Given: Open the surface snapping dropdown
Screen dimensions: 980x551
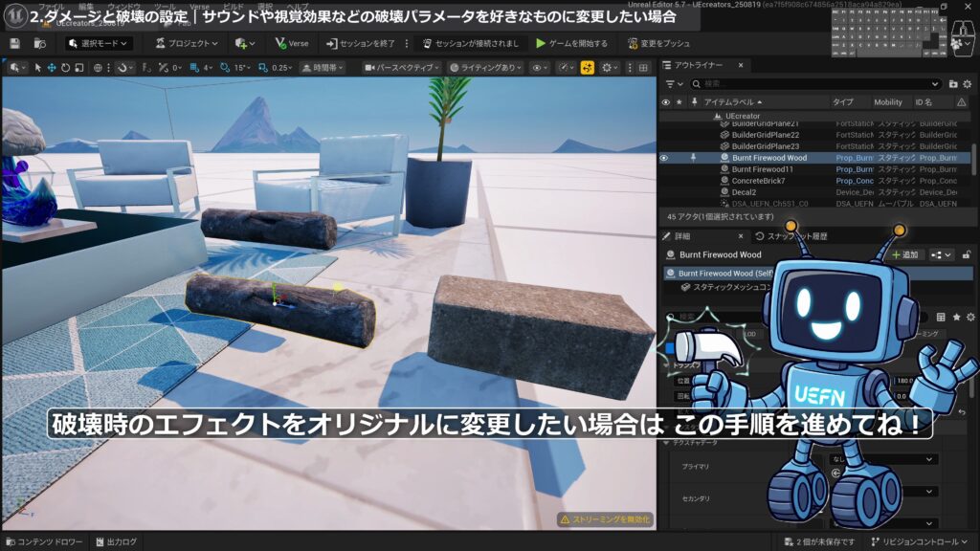Looking at the screenshot, I should coord(125,68).
